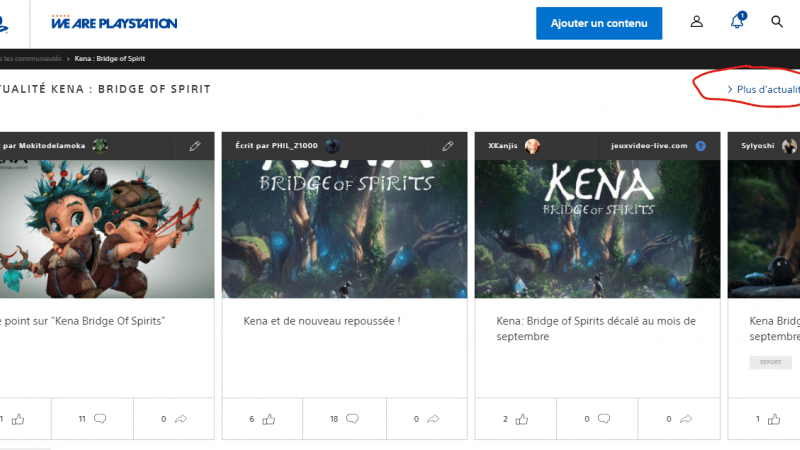The width and height of the screenshot is (800, 450).
Task: Open the jeuxvideo-live.com source link
Action: point(649,146)
